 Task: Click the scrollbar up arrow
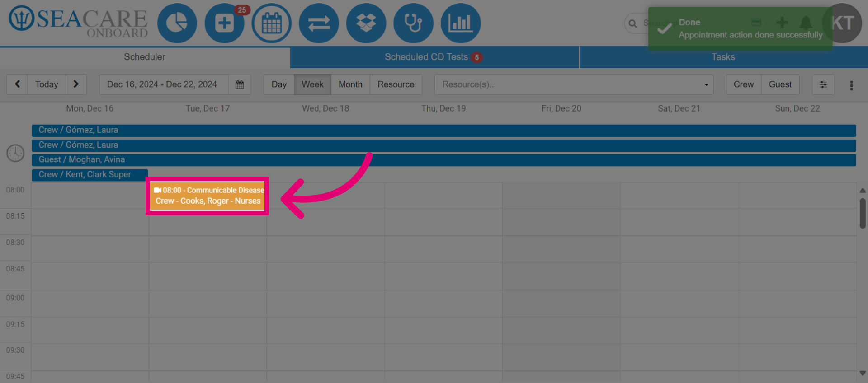[863, 190]
